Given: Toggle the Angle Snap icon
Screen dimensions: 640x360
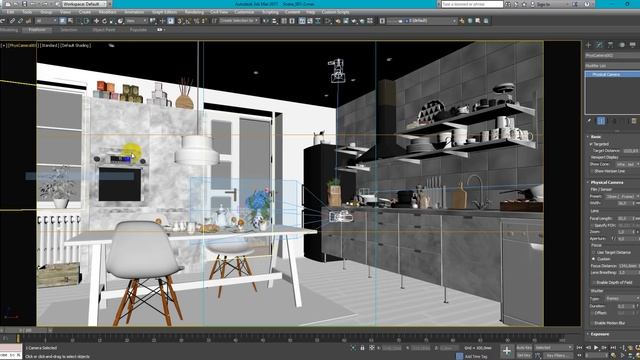Looking at the screenshot, I should tap(188, 21).
